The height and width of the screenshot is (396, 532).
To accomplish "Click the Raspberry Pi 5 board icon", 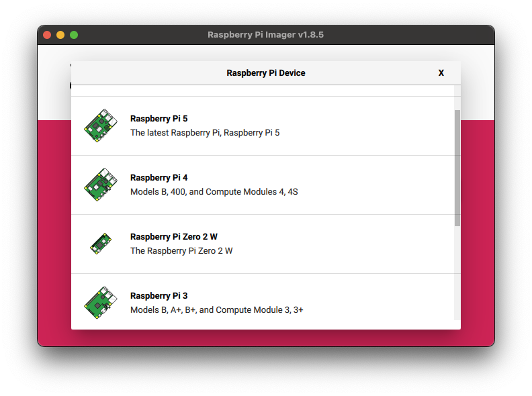I will pos(100,126).
